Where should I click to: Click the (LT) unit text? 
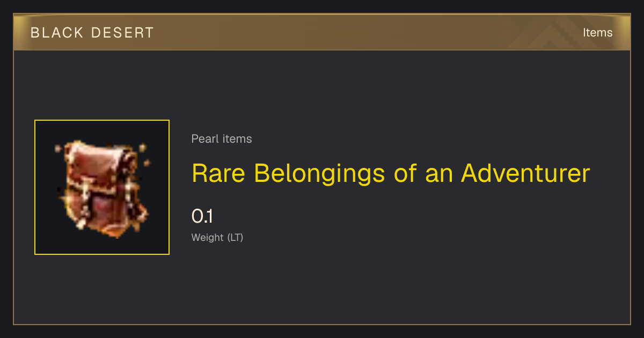(235, 237)
